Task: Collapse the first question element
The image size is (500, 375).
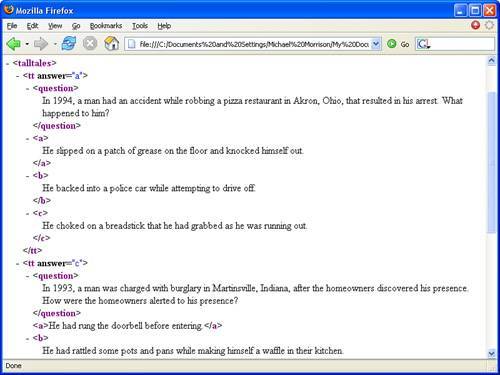Action: (x=28, y=89)
